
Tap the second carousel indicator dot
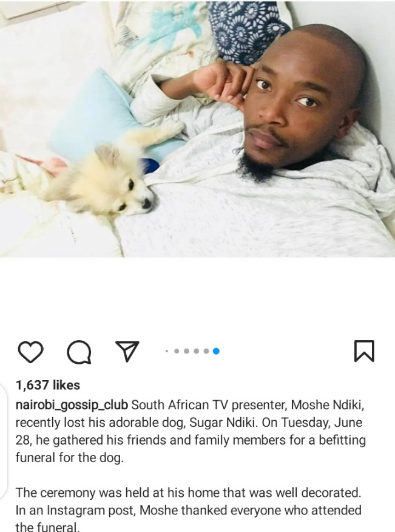[x=177, y=351]
